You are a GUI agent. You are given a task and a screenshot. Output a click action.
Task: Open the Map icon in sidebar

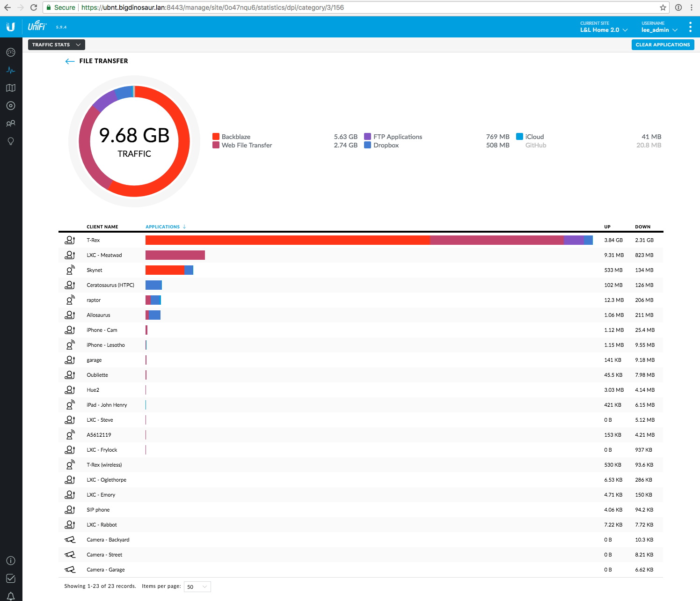click(x=11, y=88)
